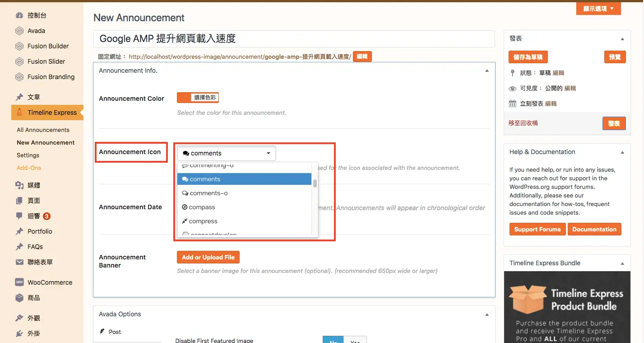
Task: Click the WooCommerce logo icon
Action: point(19,282)
